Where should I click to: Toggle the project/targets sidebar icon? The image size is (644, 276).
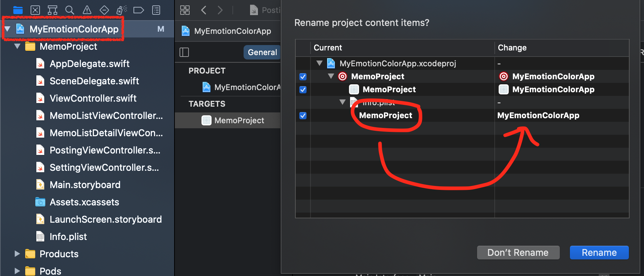click(184, 52)
